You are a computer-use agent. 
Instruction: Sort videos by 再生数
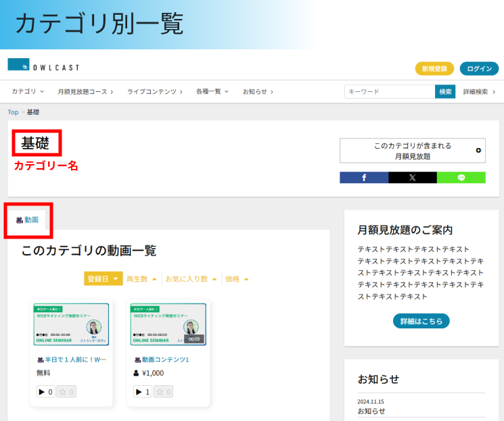(x=141, y=278)
